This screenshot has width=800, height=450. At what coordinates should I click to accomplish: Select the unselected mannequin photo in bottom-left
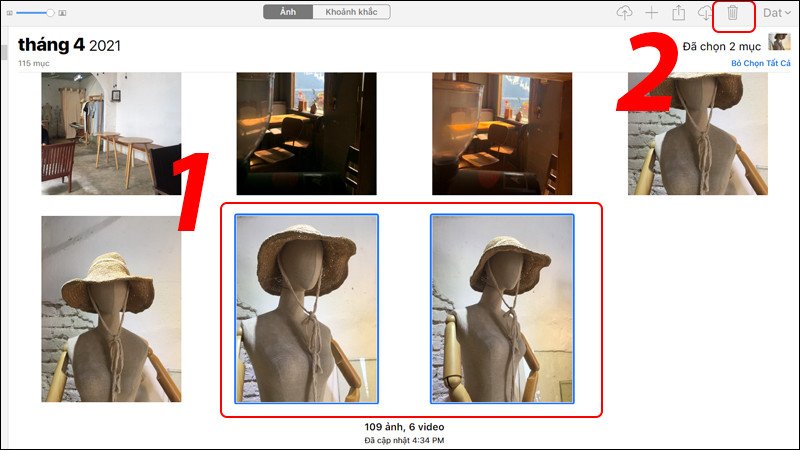click(111, 309)
